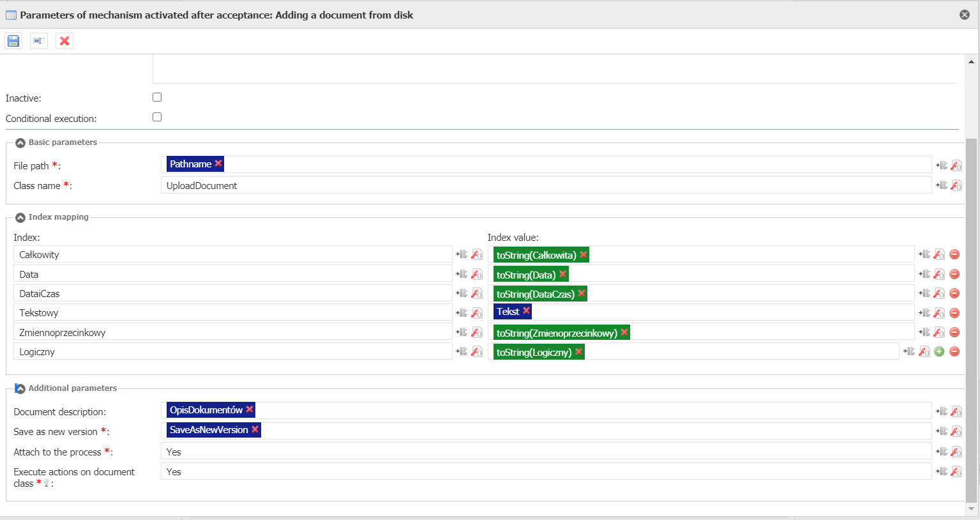Remove the SaveAsNewVersion variable tag
The width and height of the screenshot is (980, 520).
(255, 429)
